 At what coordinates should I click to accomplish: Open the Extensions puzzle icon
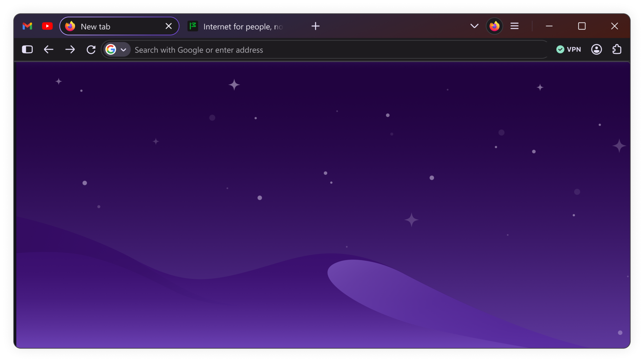617,49
